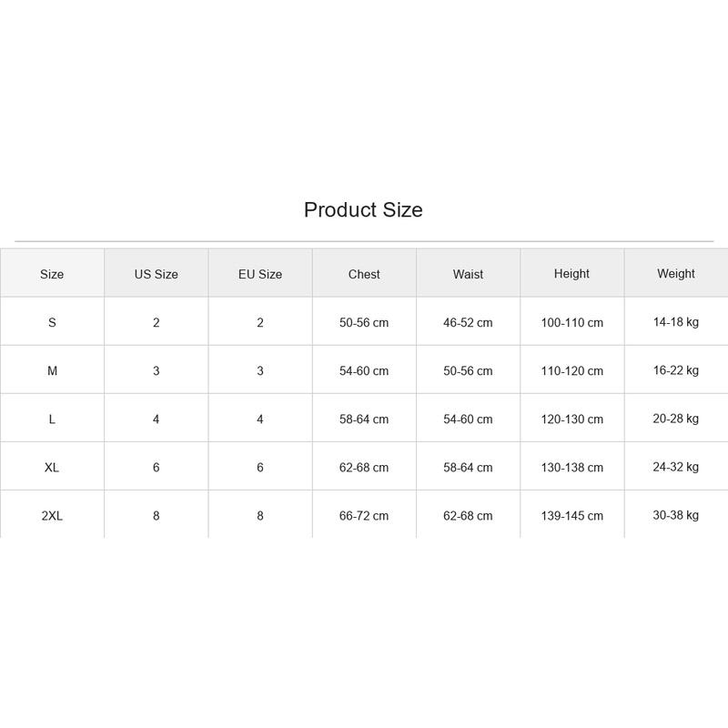This screenshot has width=728, height=728.
Task: Select the M size row label
Action: click(52, 370)
